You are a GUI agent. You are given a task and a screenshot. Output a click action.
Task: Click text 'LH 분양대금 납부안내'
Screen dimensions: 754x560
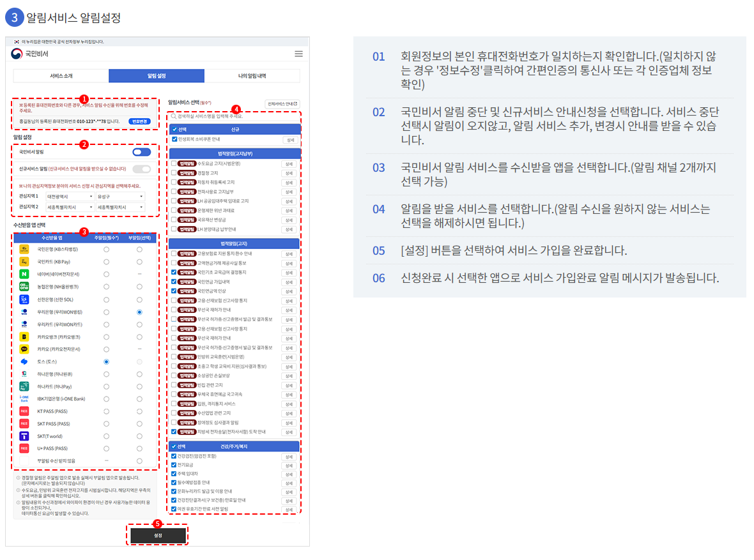[x=217, y=229]
